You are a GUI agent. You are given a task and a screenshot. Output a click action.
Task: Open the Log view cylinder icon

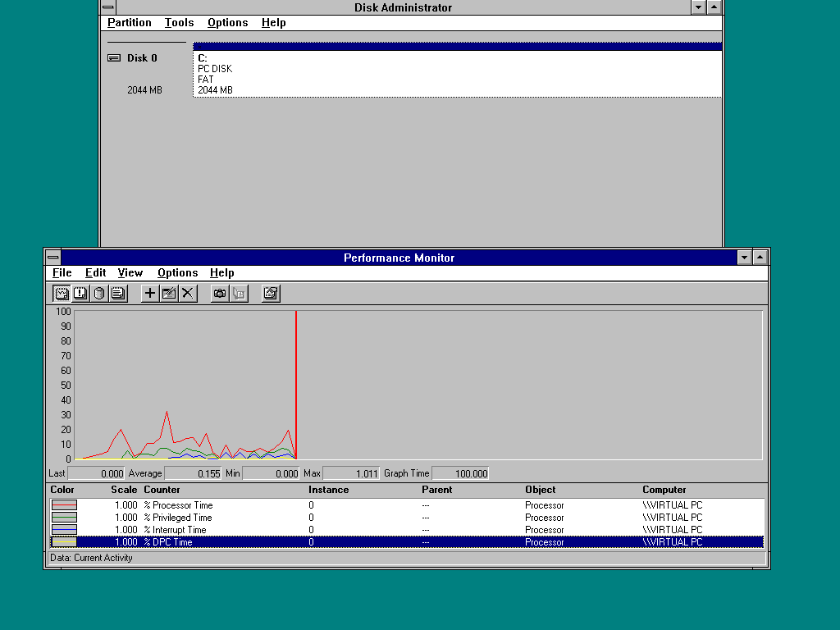click(x=99, y=294)
